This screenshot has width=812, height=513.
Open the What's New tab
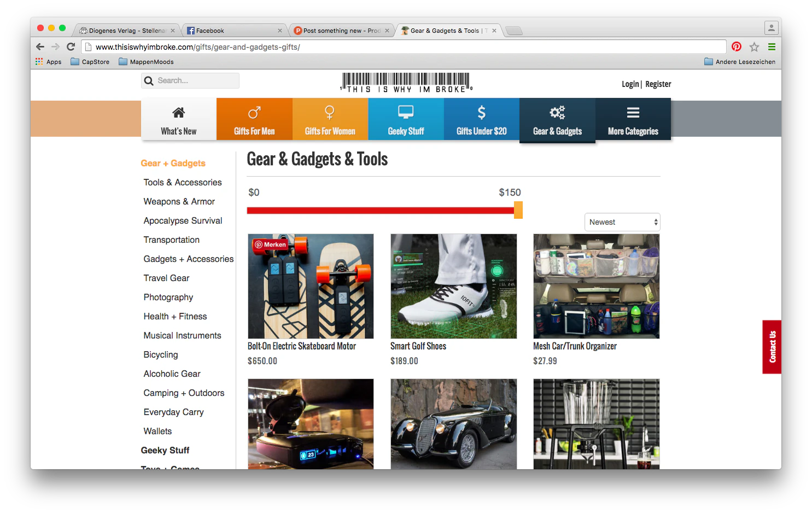[x=179, y=119]
